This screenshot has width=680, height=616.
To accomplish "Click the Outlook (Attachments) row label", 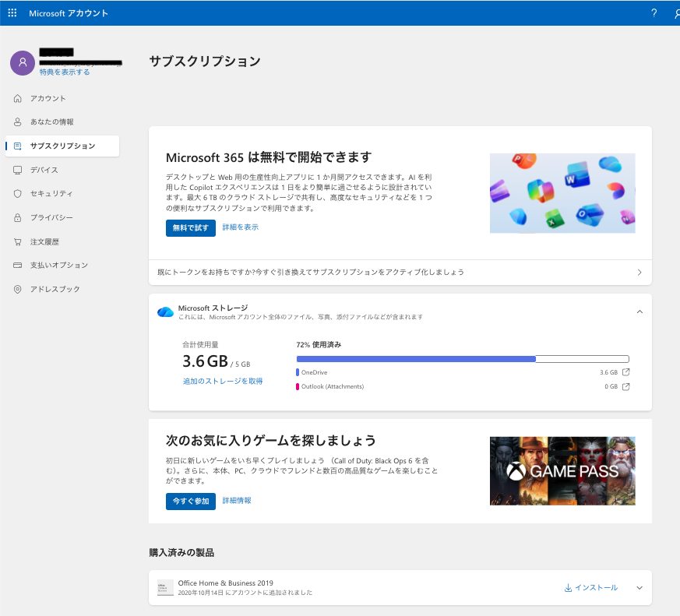I will point(333,387).
